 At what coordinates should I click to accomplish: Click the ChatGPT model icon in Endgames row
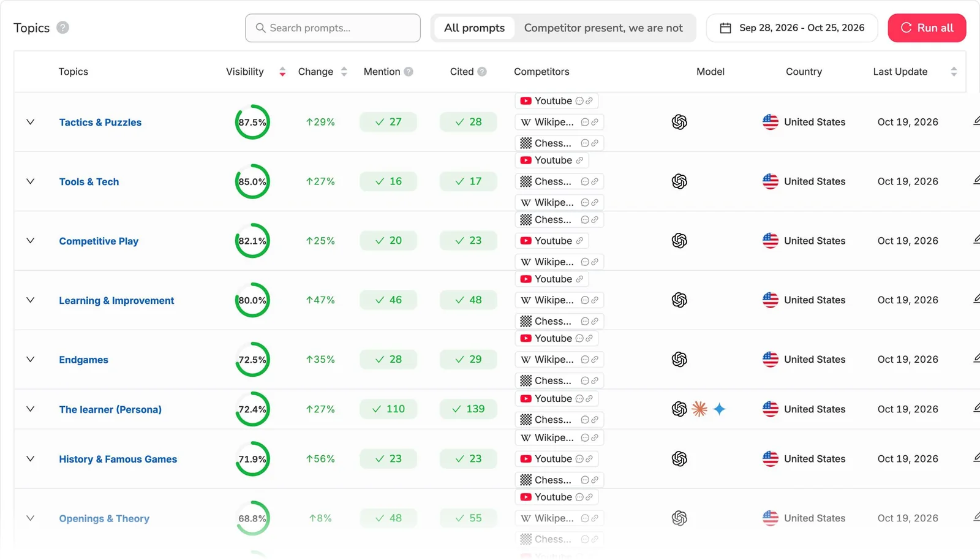click(x=679, y=359)
